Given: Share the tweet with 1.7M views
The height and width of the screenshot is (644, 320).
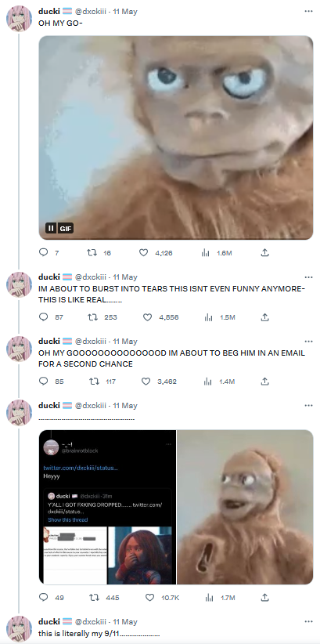Looking at the screenshot, I should click(265, 597).
